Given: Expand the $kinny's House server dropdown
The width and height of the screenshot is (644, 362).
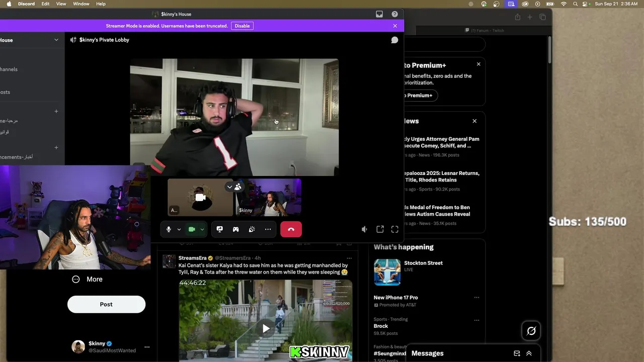Looking at the screenshot, I should click(x=56, y=40).
